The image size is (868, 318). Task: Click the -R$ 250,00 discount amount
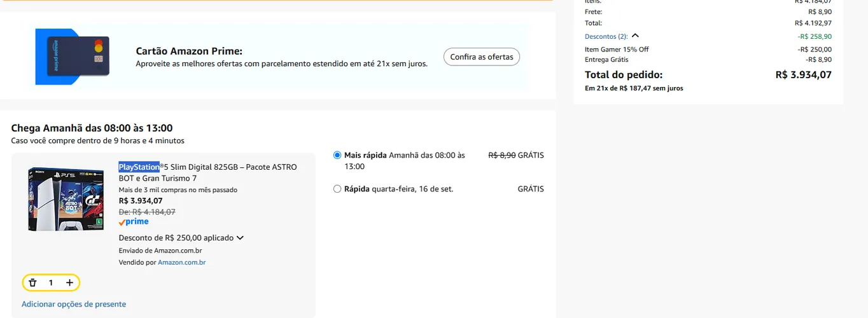pyautogui.click(x=815, y=49)
